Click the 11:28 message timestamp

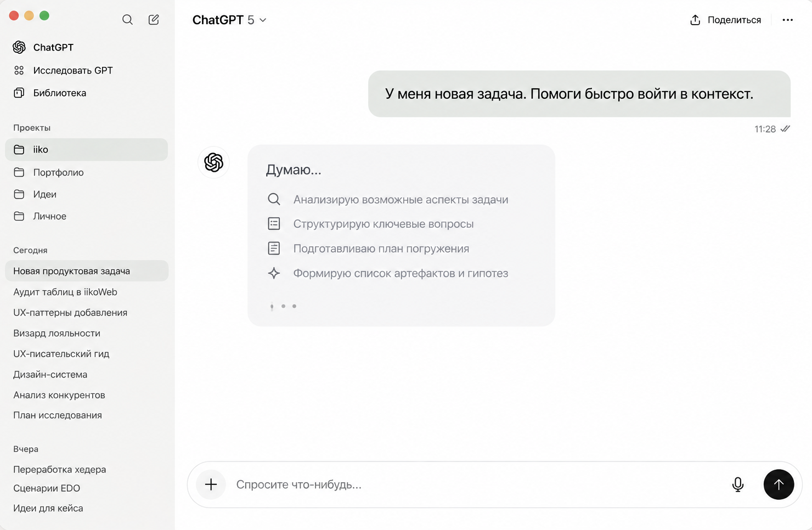pyautogui.click(x=765, y=129)
